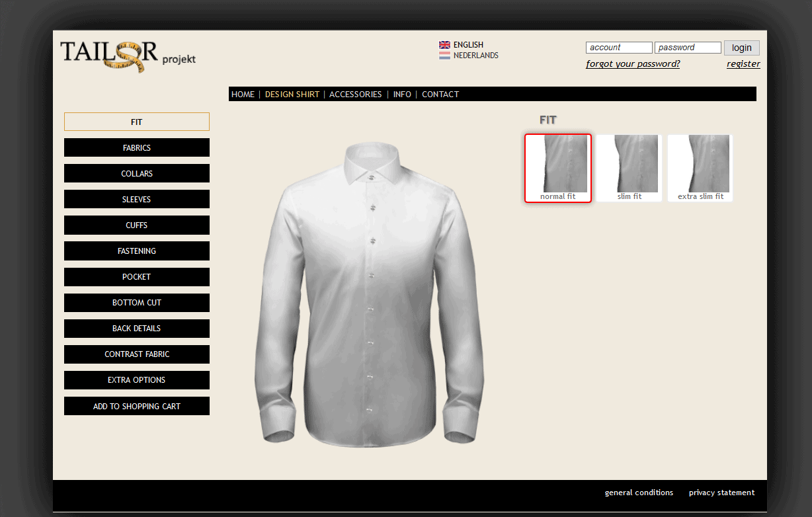The width and height of the screenshot is (812, 517).
Task: Open DESIGN SHIRT navigation item
Action: [x=292, y=95]
